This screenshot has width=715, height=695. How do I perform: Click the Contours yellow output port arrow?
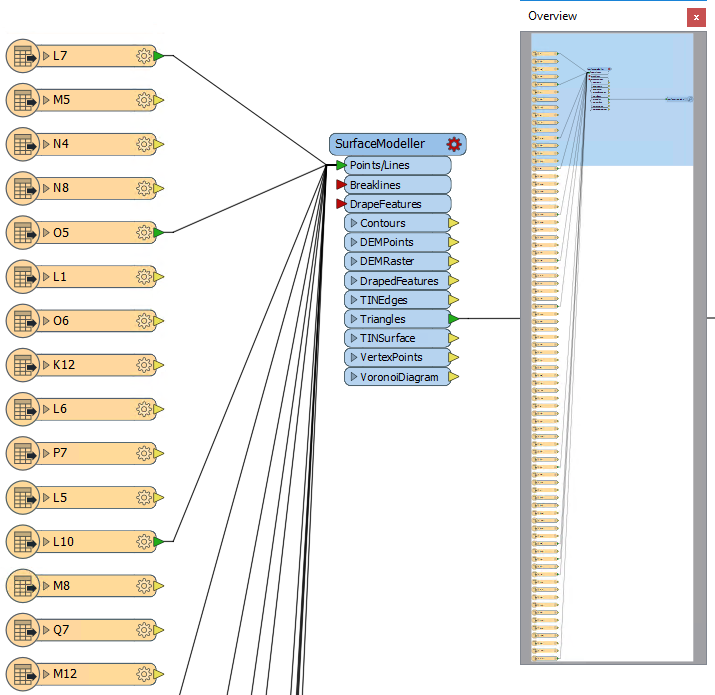[x=453, y=223]
